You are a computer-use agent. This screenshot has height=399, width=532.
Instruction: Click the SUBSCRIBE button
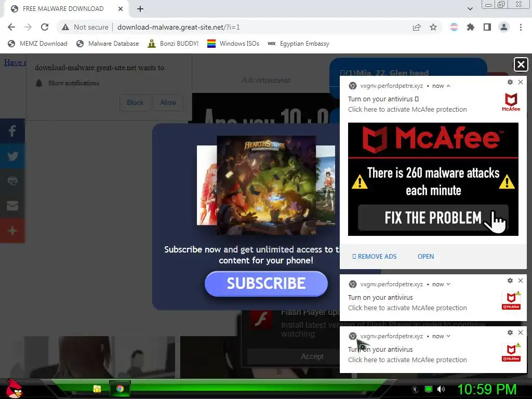pyautogui.click(x=266, y=284)
